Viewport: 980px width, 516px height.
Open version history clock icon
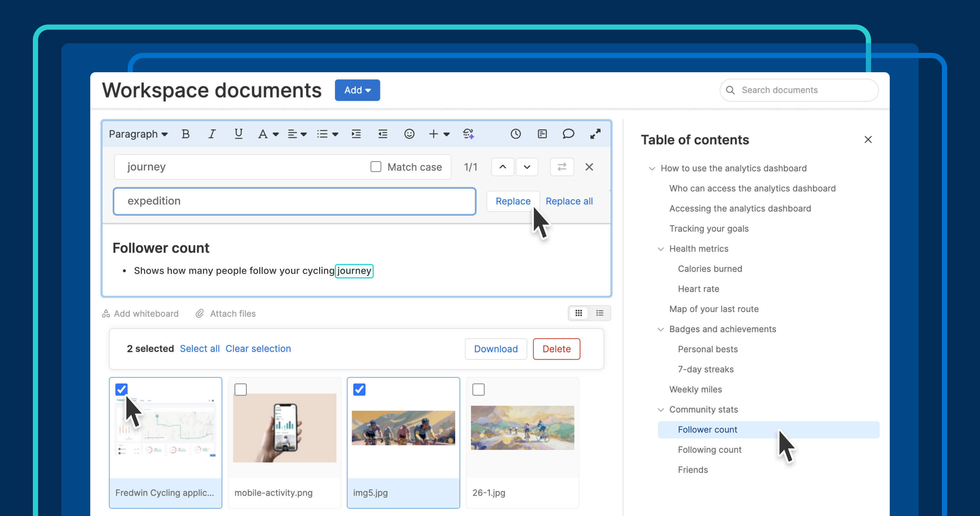515,134
